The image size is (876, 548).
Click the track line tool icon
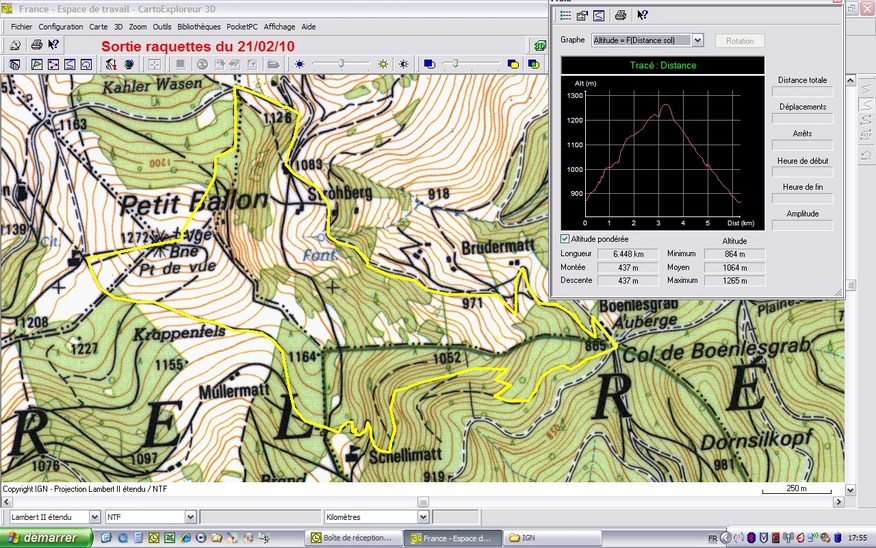point(69,64)
